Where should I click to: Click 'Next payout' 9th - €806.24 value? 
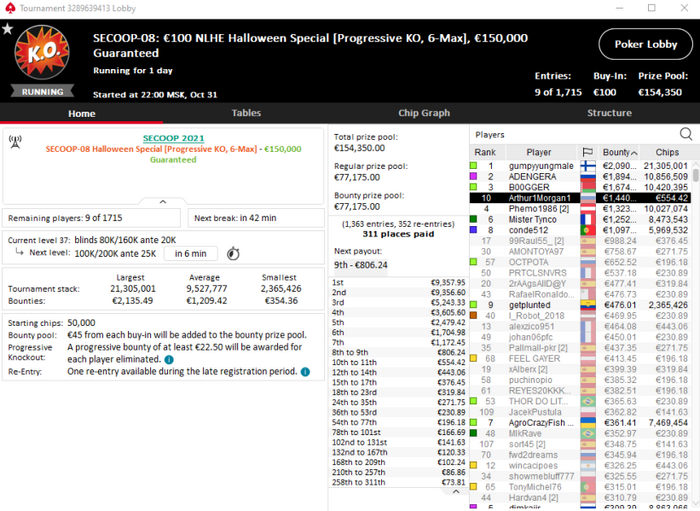(x=361, y=265)
